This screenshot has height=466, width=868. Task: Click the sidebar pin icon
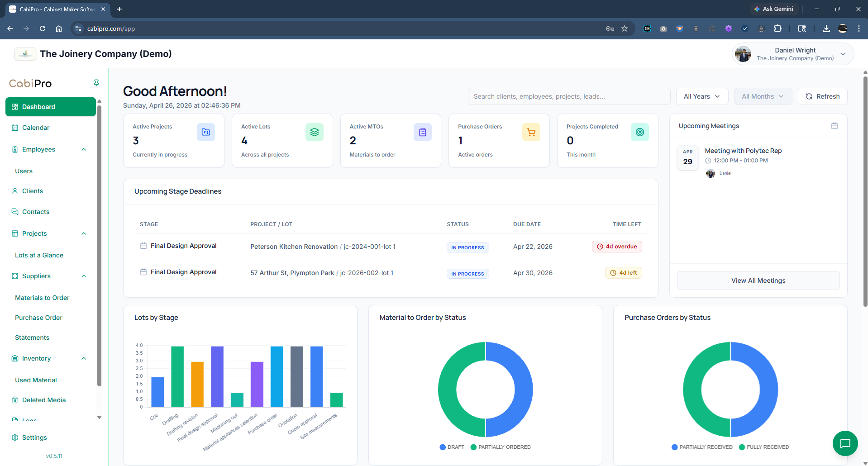coord(96,83)
